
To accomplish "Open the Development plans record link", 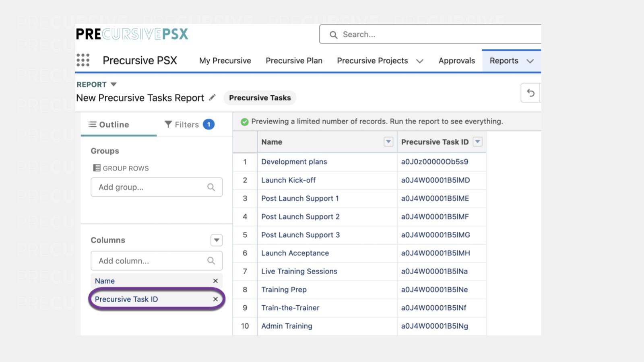I will 294,162.
